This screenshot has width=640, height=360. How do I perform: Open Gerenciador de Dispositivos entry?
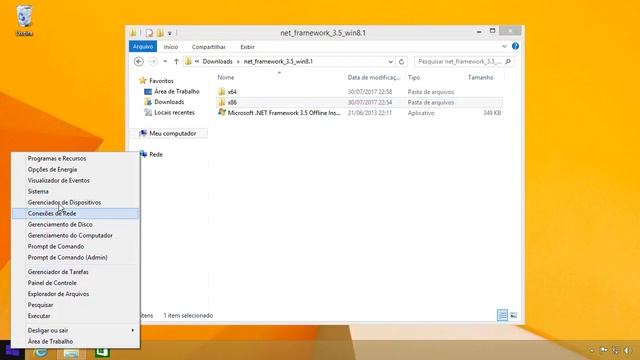[76, 202]
